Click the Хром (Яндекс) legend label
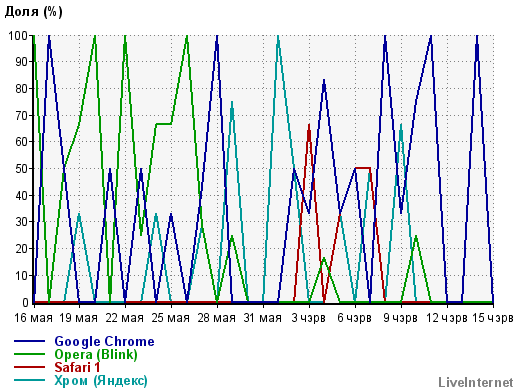Viewport: 520px width, 392px height. (x=101, y=380)
